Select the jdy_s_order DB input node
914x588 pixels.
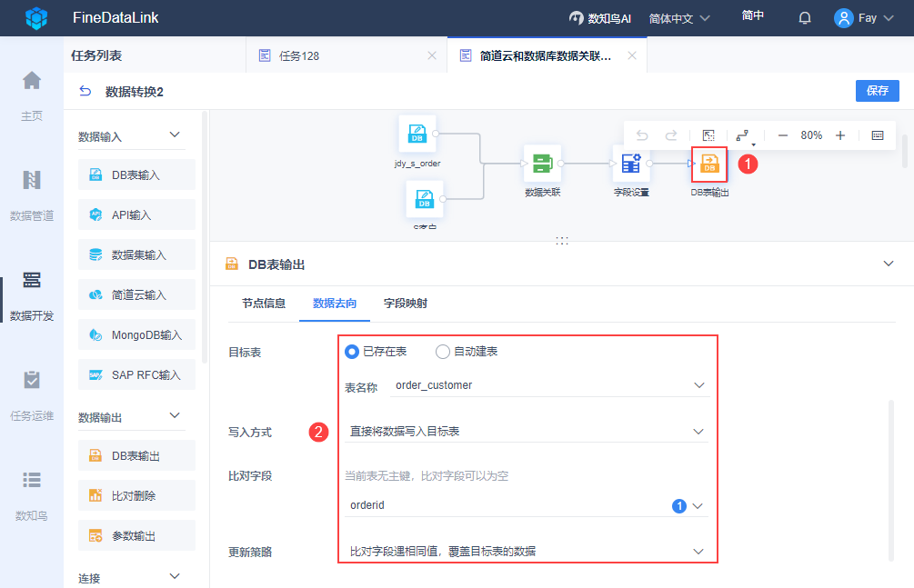tap(417, 134)
